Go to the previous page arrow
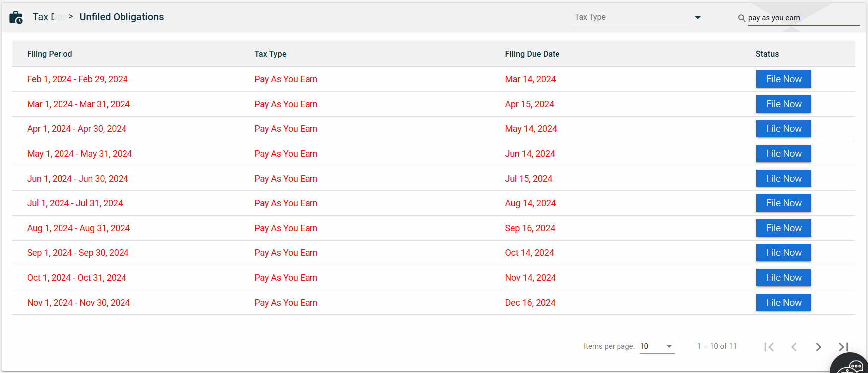Screen dimensions: 868x373 coord(794,347)
